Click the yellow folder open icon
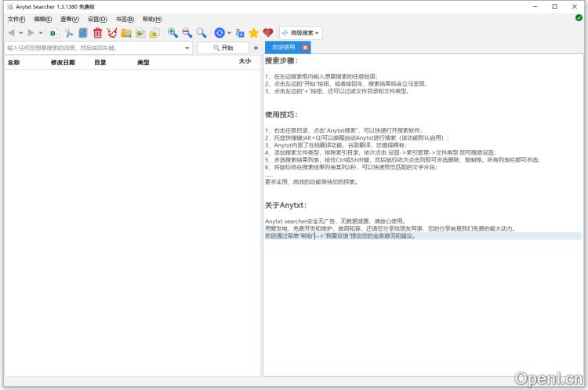Viewport: 588px width, 390px height. 154,33
